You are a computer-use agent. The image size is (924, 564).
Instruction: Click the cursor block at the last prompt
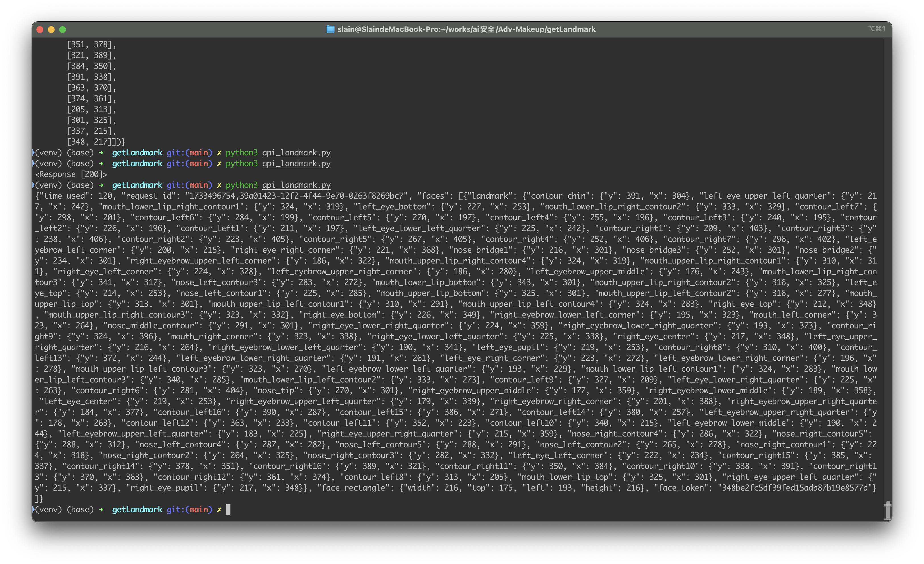pos(228,509)
